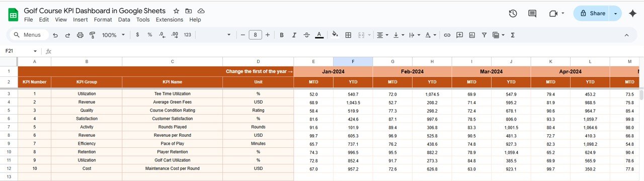Open the zoom 100% dropdown
Viewport: 644px width, 181px height.
[113, 35]
